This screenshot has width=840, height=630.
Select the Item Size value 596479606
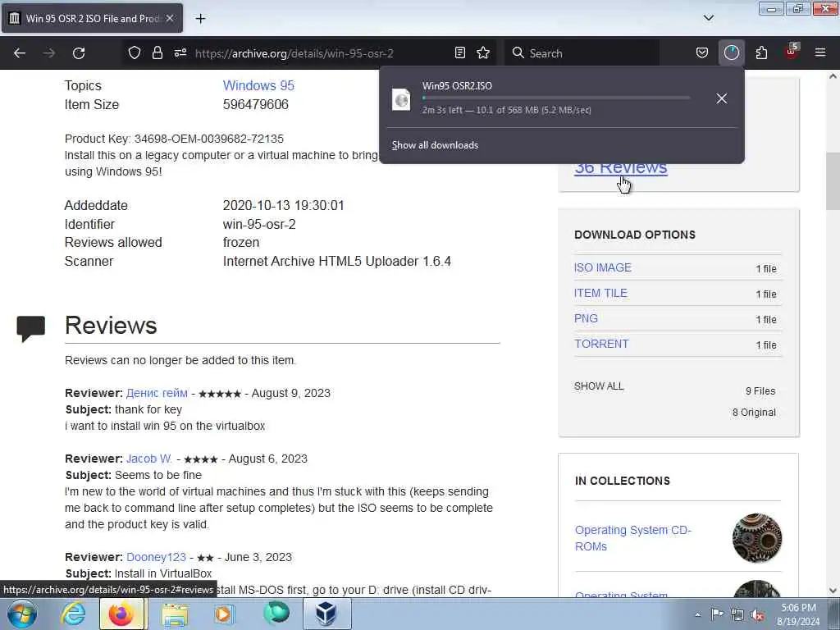tap(256, 104)
